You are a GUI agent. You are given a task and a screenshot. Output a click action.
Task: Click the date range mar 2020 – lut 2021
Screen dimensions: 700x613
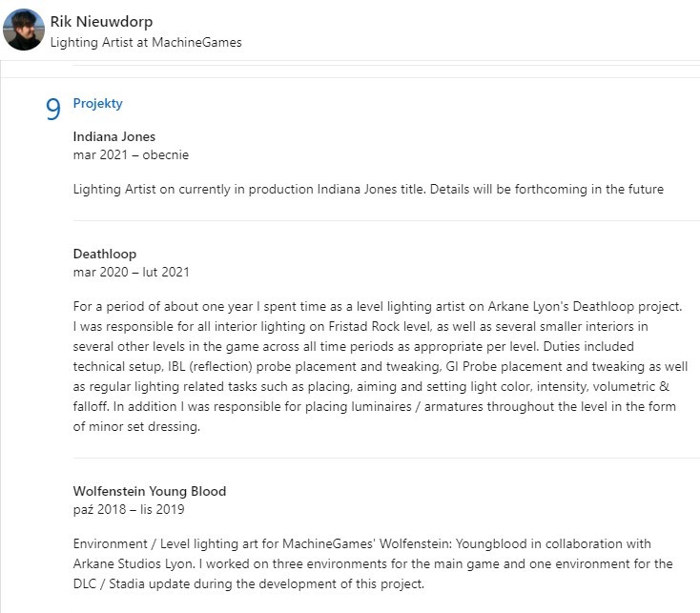coord(132,272)
